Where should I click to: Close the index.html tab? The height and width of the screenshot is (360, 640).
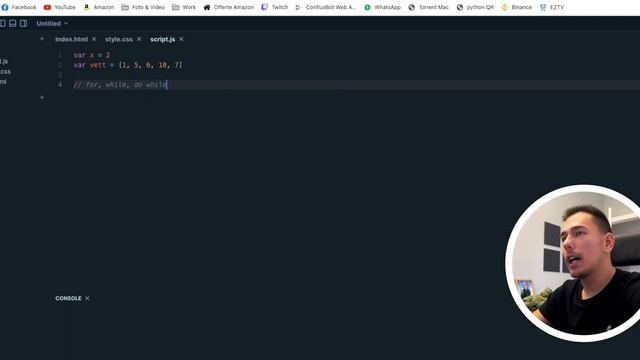pos(94,39)
